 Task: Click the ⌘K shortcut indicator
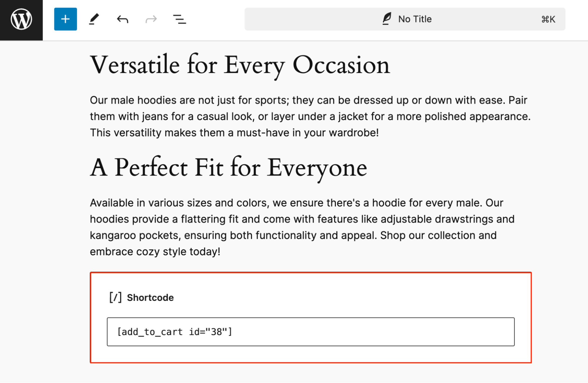coord(548,19)
